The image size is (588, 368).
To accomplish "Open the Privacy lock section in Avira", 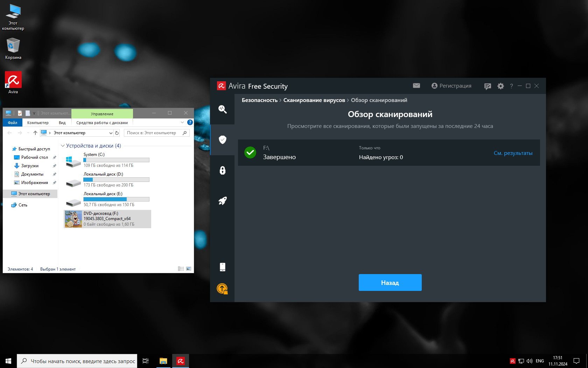I will point(222,170).
